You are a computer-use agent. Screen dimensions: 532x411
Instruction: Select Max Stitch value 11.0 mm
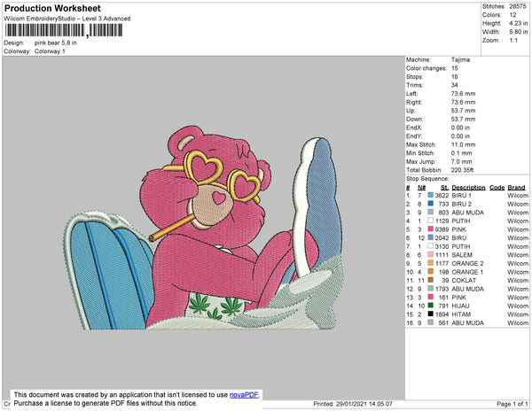(x=463, y=144)
